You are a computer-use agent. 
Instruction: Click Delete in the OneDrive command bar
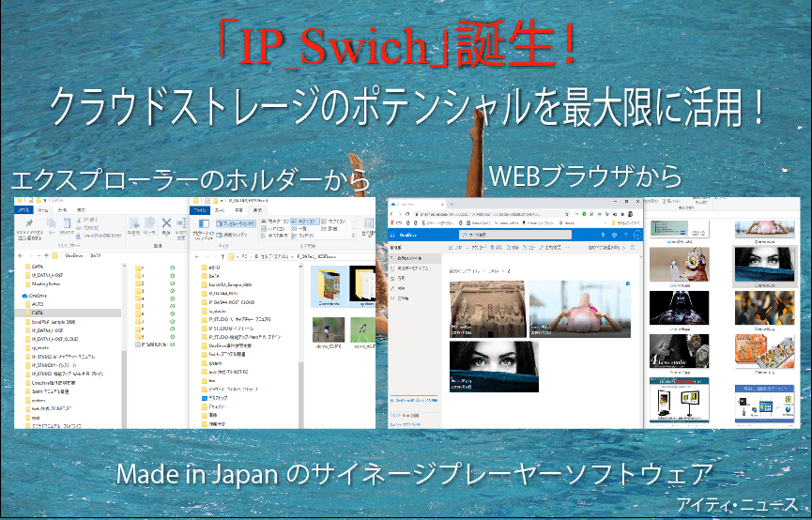[496, 248]
